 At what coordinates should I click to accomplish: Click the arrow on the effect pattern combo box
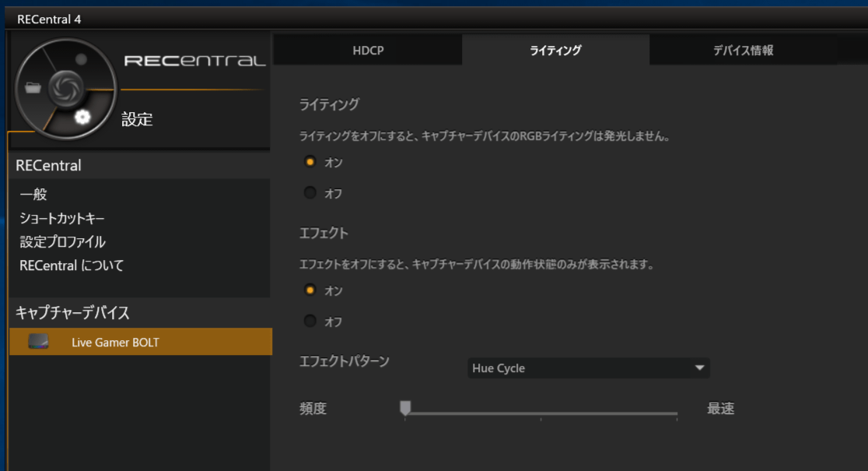click(700, 368)
